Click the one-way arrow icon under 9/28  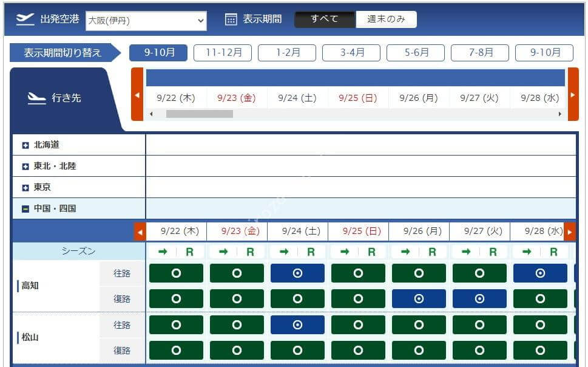[x=527, y=252]
